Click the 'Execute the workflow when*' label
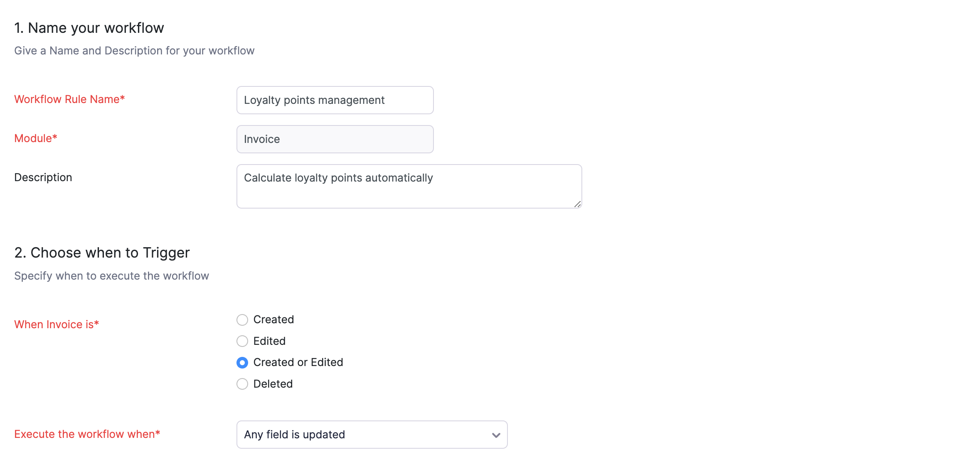 (87, 434)
